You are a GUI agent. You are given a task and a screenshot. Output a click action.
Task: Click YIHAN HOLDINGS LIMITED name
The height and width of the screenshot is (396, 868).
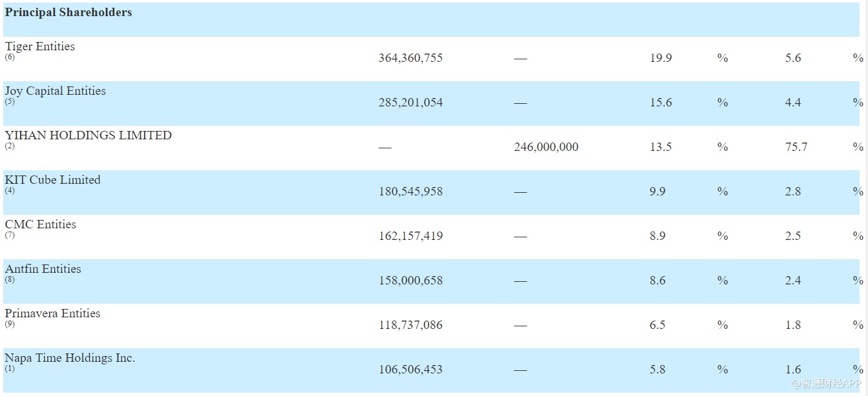coord(88,135)
